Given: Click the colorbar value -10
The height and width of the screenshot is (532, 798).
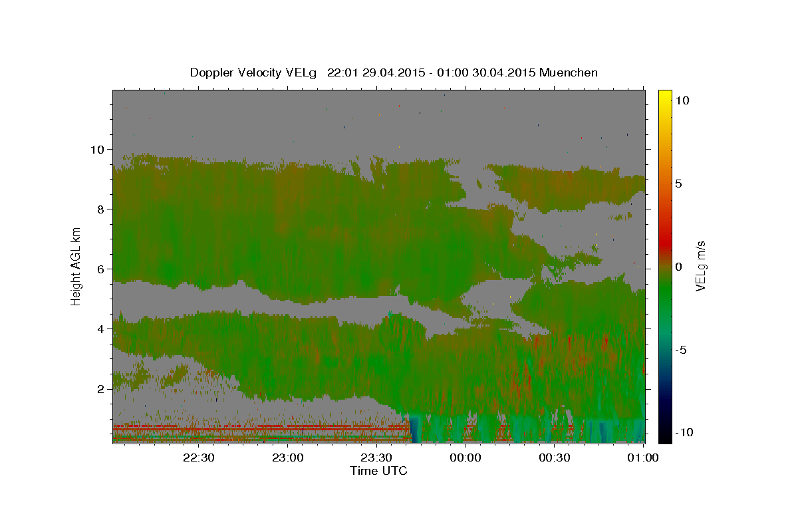Looking at the screenshot, I should [x=684, y=432].
